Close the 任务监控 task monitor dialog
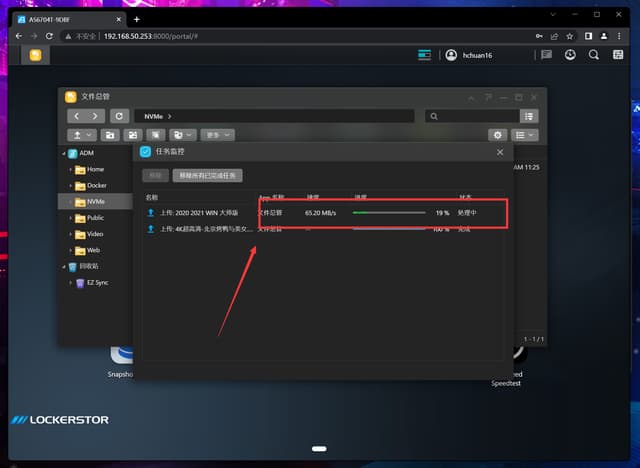This screenshot has width=640, height=468. coord(500,152)
